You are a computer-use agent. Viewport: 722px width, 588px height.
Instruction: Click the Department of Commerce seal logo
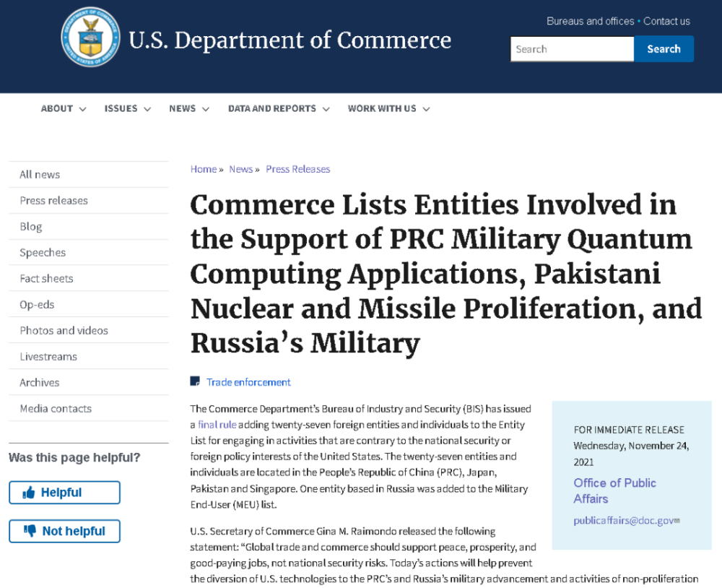coord(91,37)
